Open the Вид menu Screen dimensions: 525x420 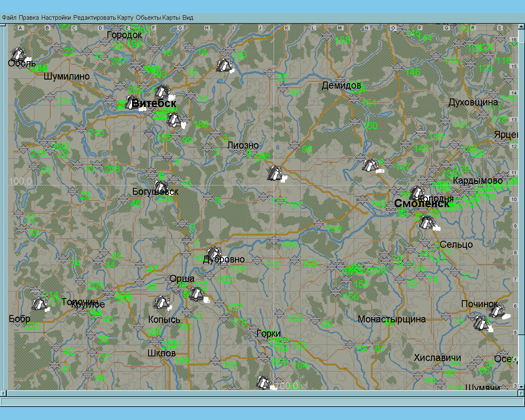[188, 18]
